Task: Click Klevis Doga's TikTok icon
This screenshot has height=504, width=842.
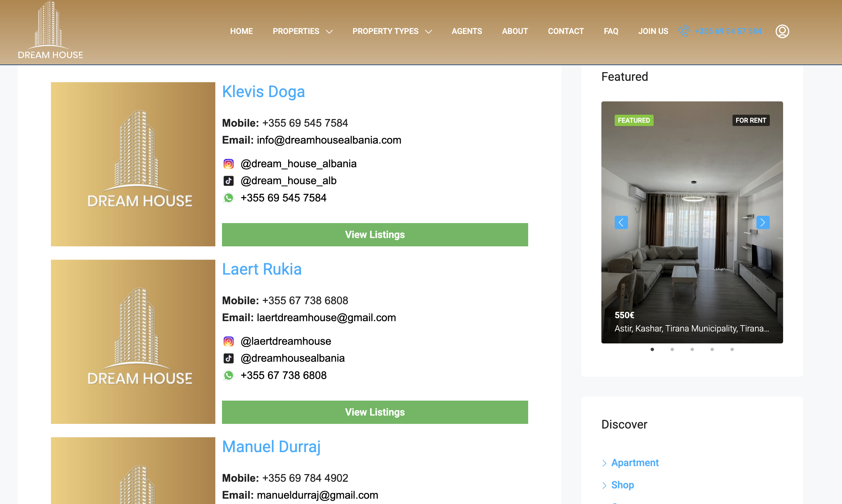Action: [x=228, y=181]
